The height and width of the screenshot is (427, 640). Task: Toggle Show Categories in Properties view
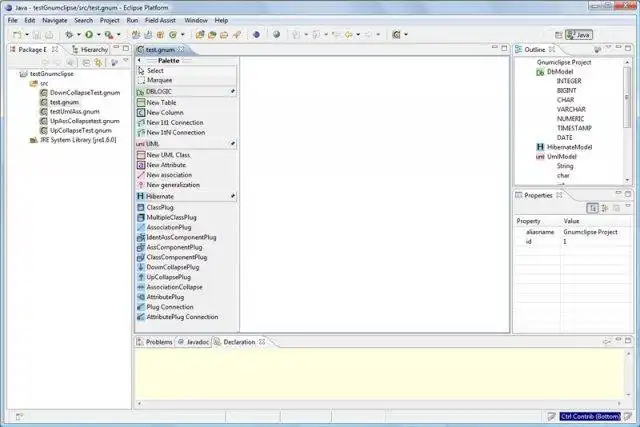click(x=593, y=208)
